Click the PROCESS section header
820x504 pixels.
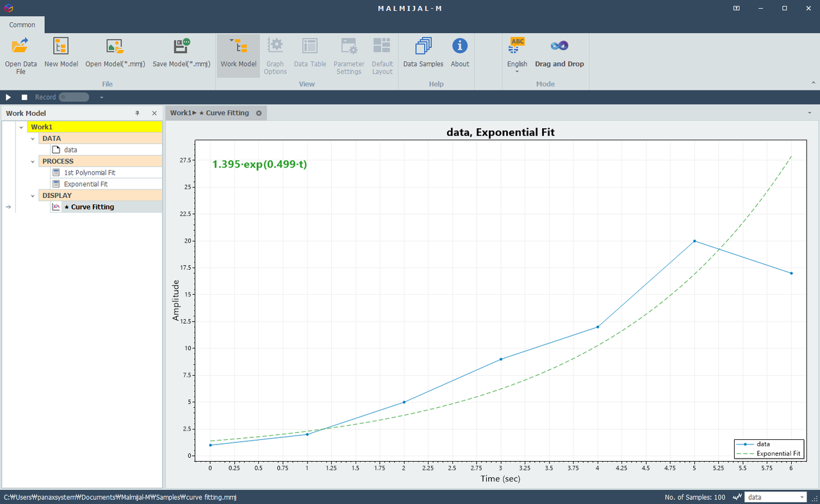(101, 161)
